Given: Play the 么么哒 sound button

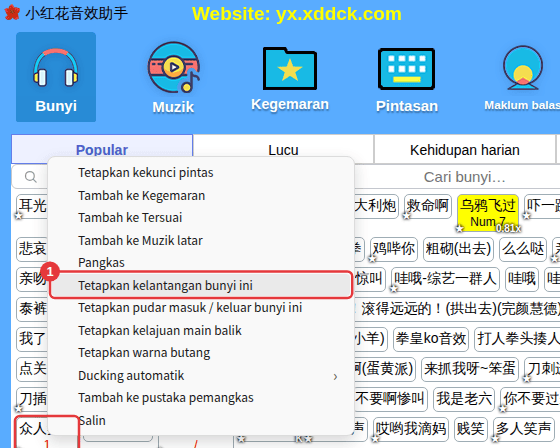Looking at the screenshot, I should click(523, 249).
